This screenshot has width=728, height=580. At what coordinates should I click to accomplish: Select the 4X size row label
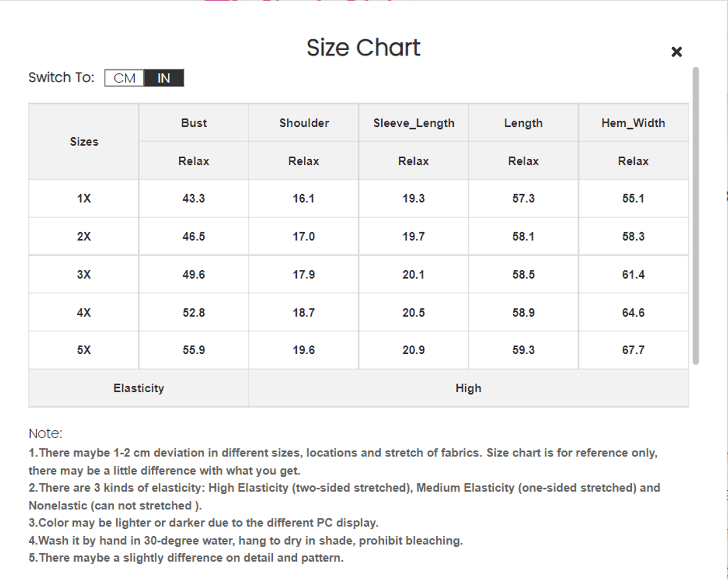tap(84, 312)
